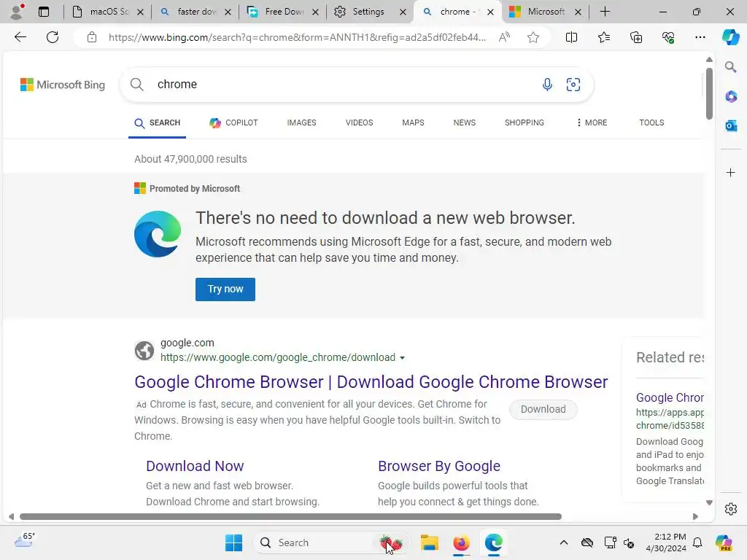This screenshot has height=560, width=747.
Task: Open the display settings tray icon
Action: pos(610,542)
